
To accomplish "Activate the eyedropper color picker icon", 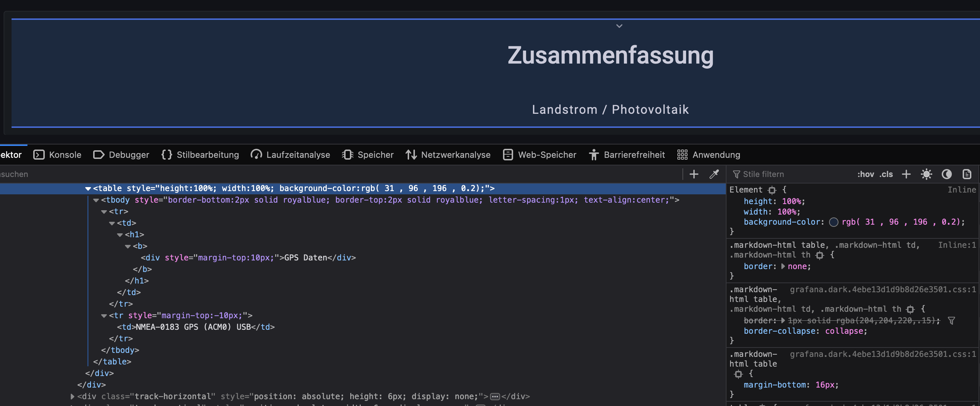I will point(714,174).
